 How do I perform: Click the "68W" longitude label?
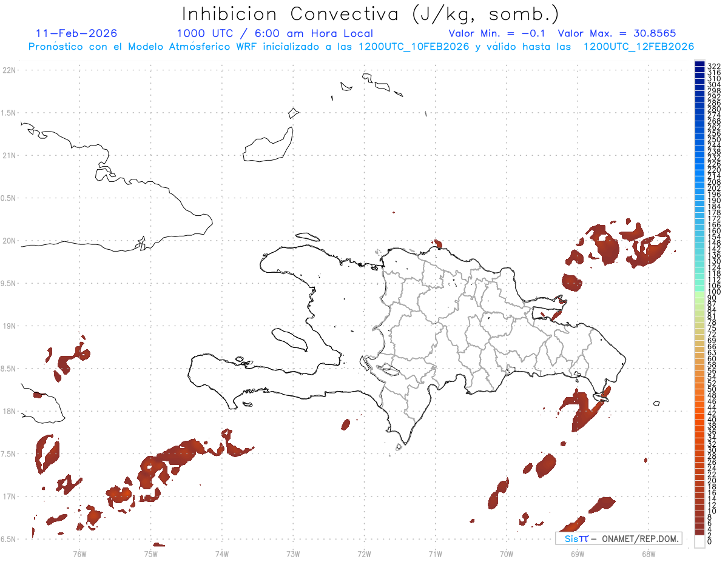pos(648,553)
